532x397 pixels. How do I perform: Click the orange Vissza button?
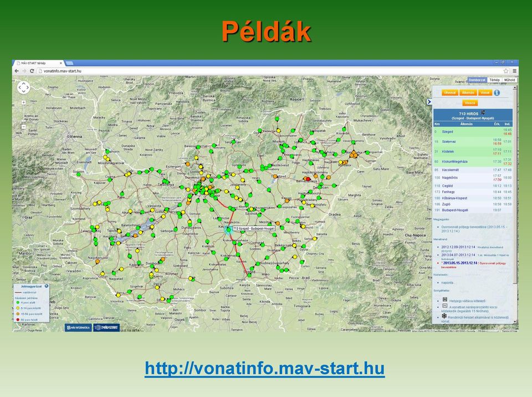click(x=470, y=103)
